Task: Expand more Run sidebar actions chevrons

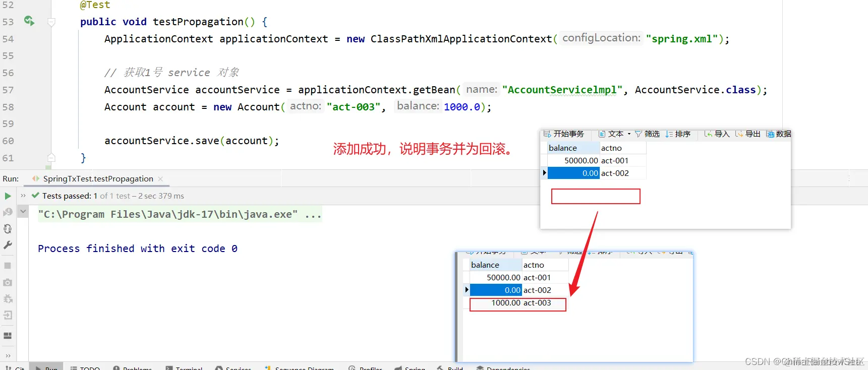Action: (8, 355)
